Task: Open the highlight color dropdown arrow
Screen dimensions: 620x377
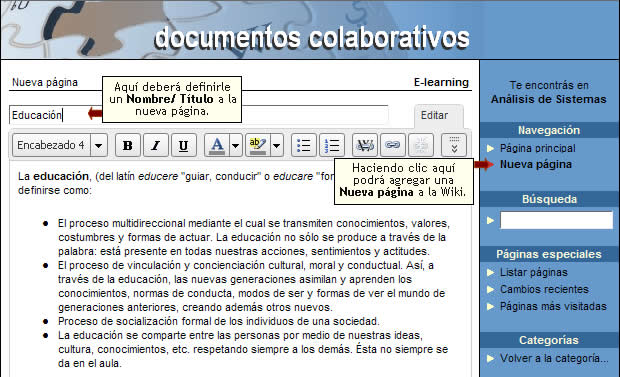Action: point(277,145)
